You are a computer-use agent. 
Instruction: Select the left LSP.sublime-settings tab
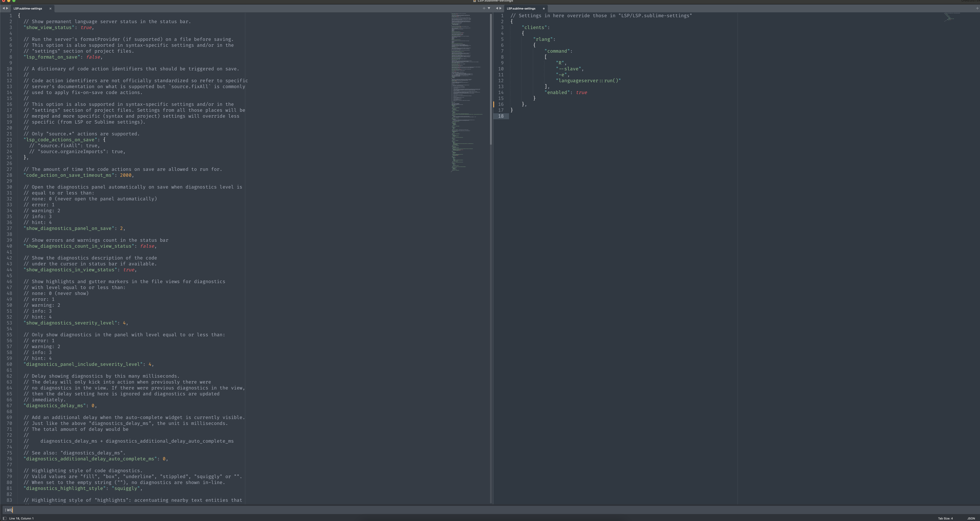point(28,8)
